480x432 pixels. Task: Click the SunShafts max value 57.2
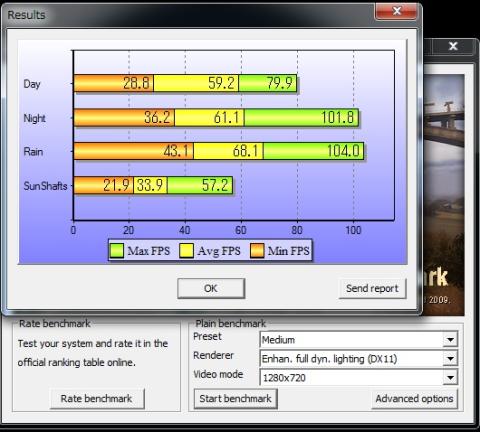[x=215, y=185]
